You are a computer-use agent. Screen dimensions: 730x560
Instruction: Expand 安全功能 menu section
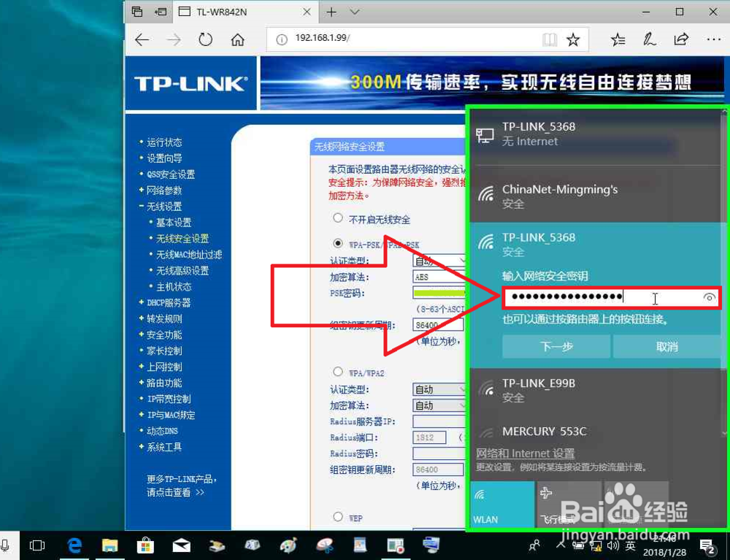tap(164, 334)
